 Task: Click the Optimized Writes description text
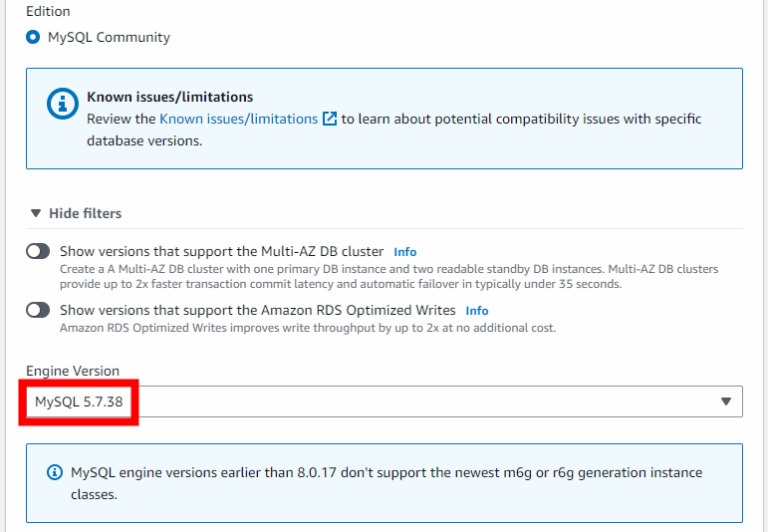[307, 328]
